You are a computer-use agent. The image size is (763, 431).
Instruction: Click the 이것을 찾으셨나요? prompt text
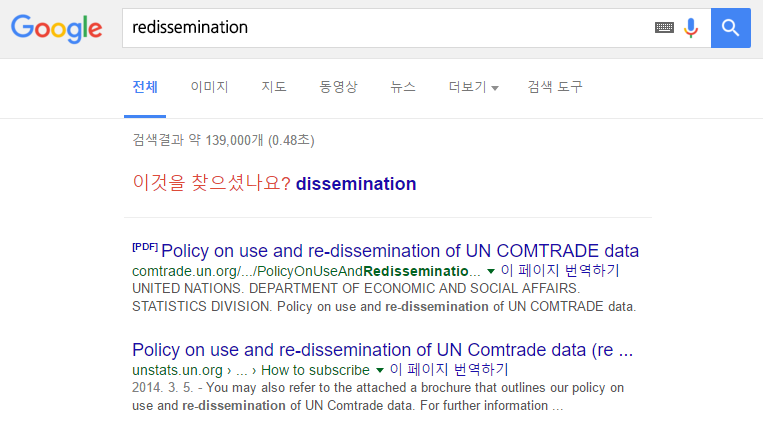point(212,183)
